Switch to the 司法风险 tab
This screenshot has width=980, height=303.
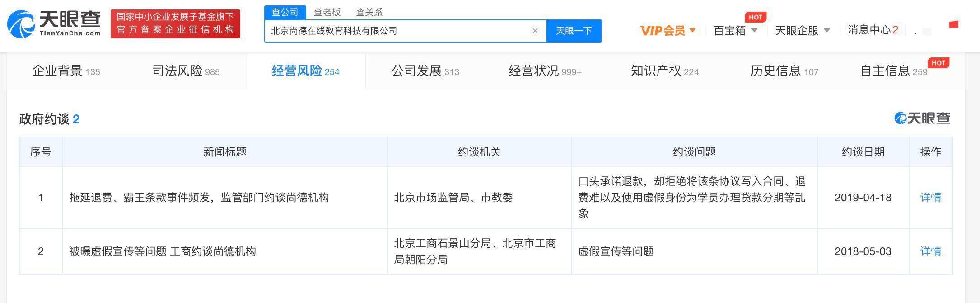pyautogui.click(x=186, y=71)
